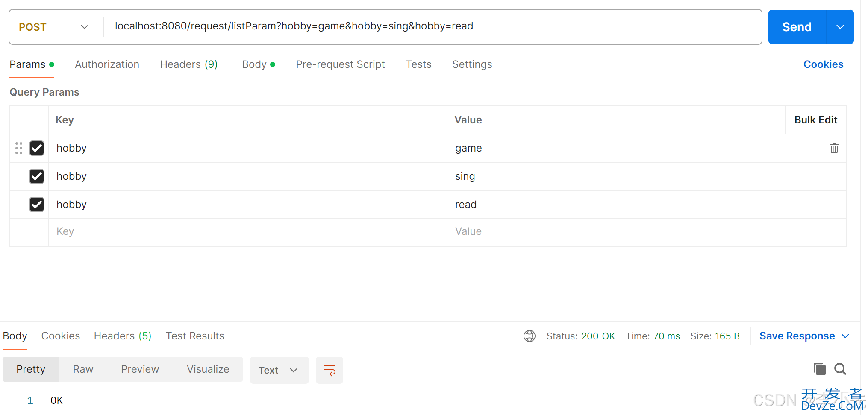Click the Status 200 OK indicator
The width and height of the screenshot is (868, 415).
[580, 336]
